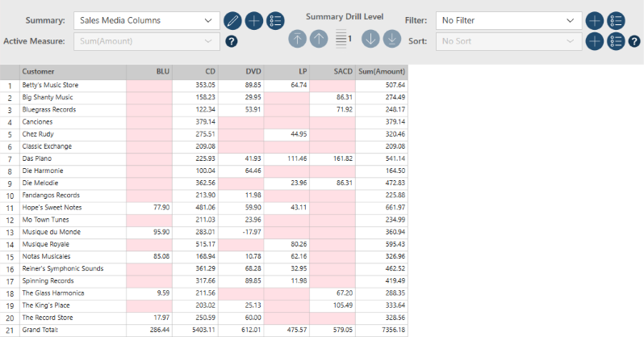Click drill up to top level arrow
The width and height of the screenshot is (644, 337).
(x=298, y=37)
